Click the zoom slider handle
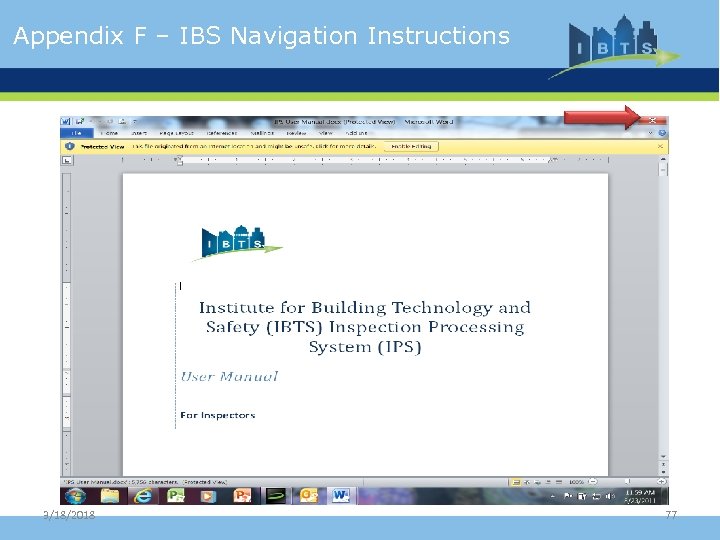The width and height of the screenshot is (720, 540). pyautogui.click(x=627, y=482)
